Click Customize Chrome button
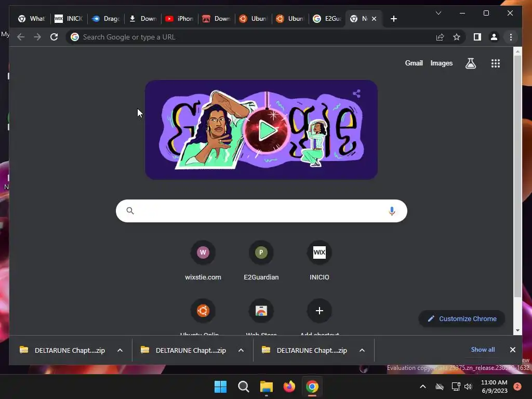Screen dimensions: 532x399 (x=462, y=318)
